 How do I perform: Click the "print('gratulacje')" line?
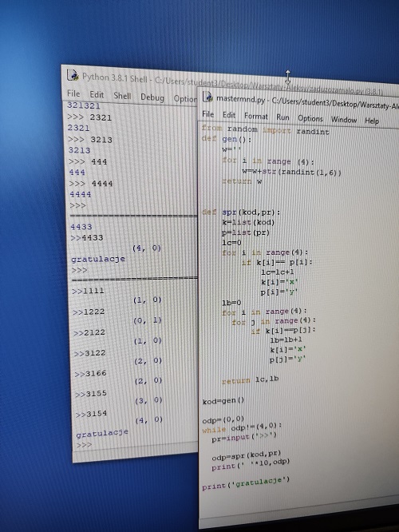246,483
